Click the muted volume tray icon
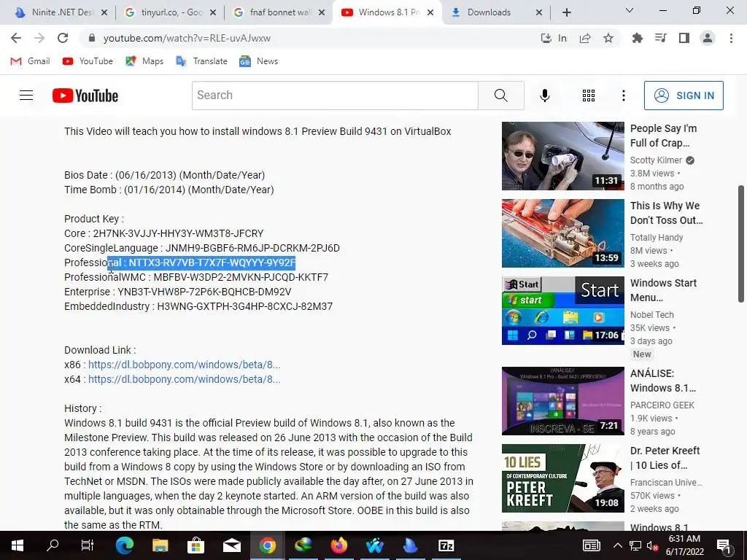Viewport: 747px width, 560px height. coord(653,545)
